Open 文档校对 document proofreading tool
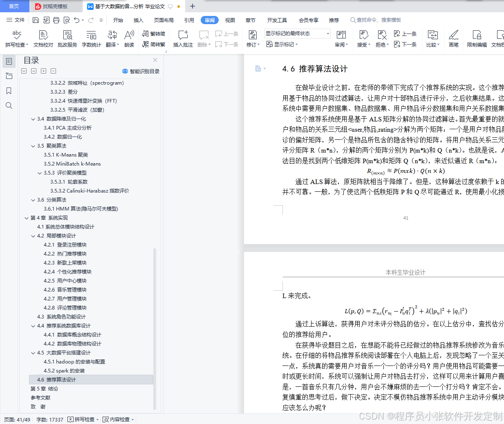 click(43, 39)
